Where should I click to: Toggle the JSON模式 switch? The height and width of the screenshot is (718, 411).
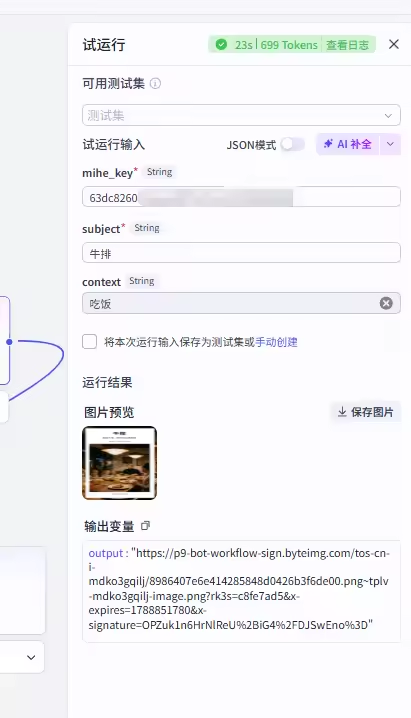[x=293, y=145]
